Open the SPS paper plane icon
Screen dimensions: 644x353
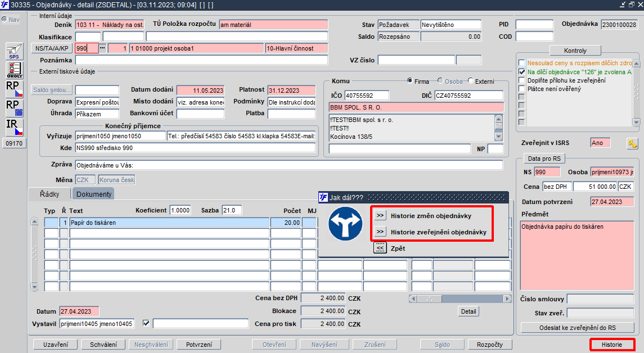(x=15, y=51)
